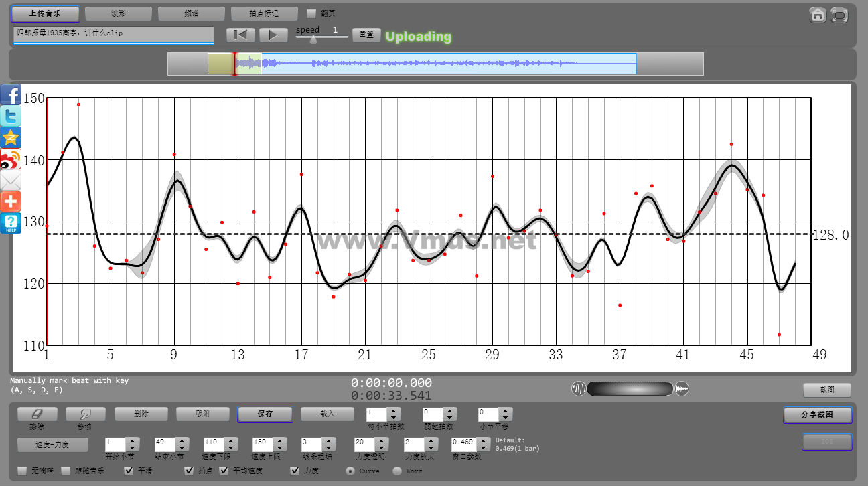The height and width of the screenshot is (486, 868).
Task: Open the HELP question mark icon
Action: tap(11, 223)
